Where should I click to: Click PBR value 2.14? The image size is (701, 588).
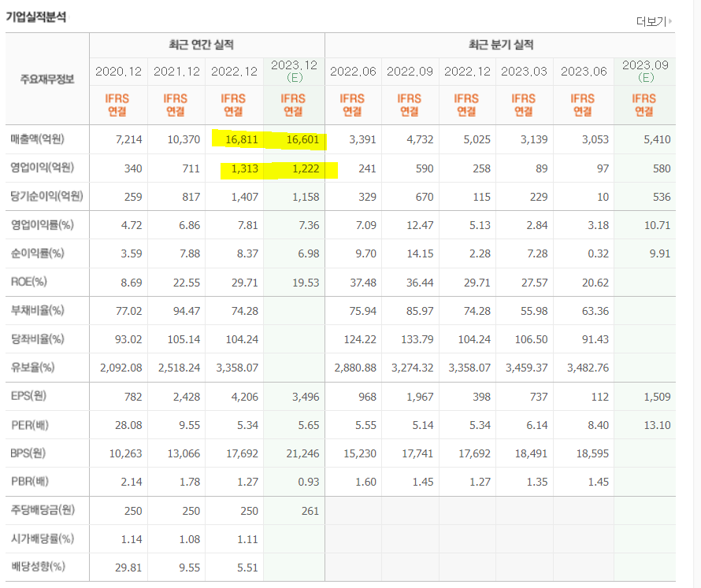132,482
